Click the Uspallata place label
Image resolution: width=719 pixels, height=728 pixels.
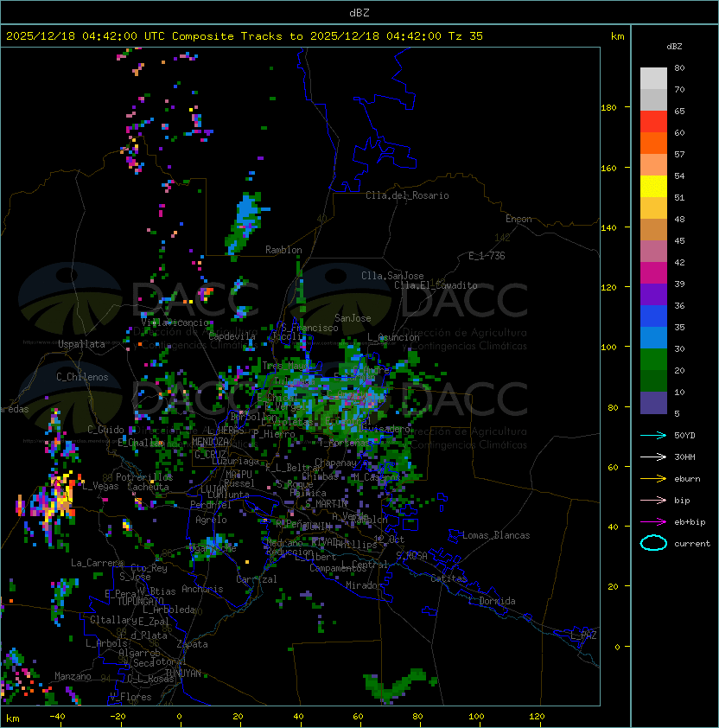(x=81, y=344)
